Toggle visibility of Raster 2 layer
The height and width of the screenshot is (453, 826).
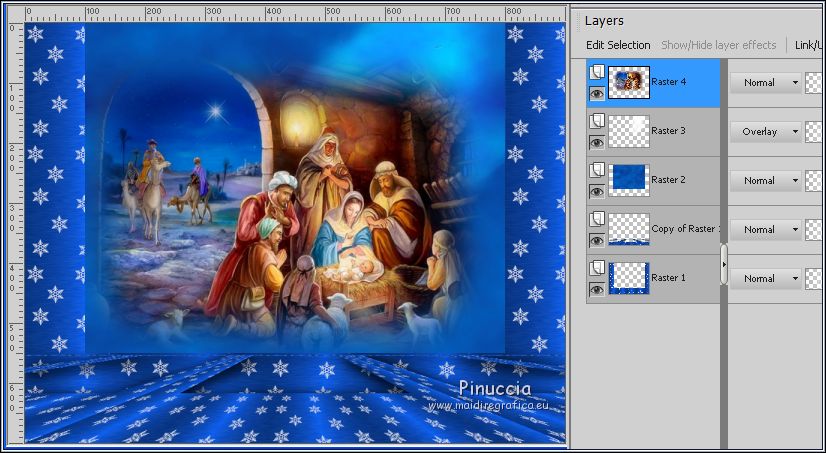click(597, 192)
